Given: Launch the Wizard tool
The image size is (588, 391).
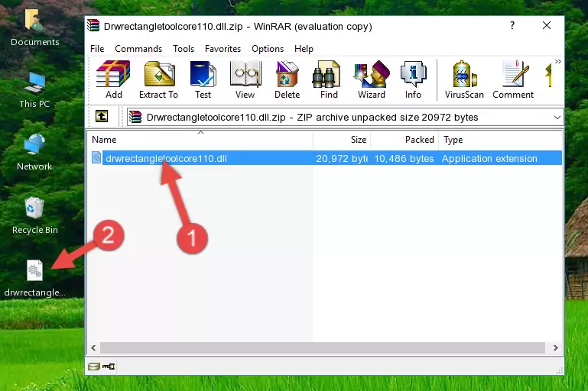Looking at the screenshot, I should coord(372,79).
